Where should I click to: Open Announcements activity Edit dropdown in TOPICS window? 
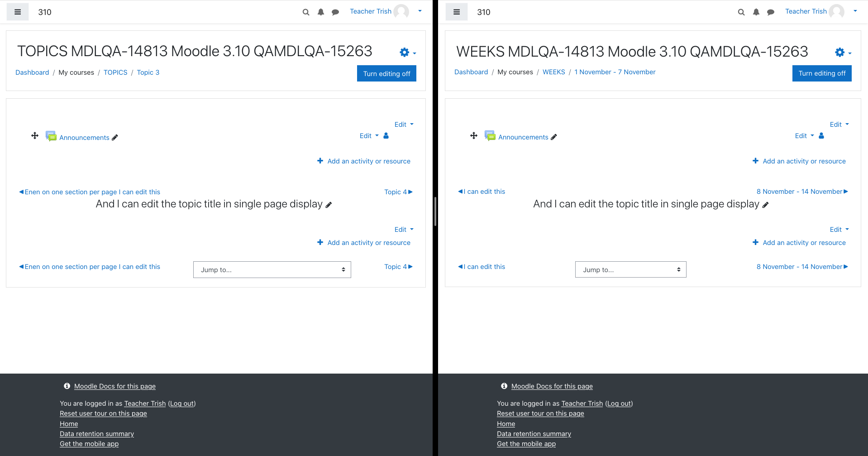pos(369,136)
